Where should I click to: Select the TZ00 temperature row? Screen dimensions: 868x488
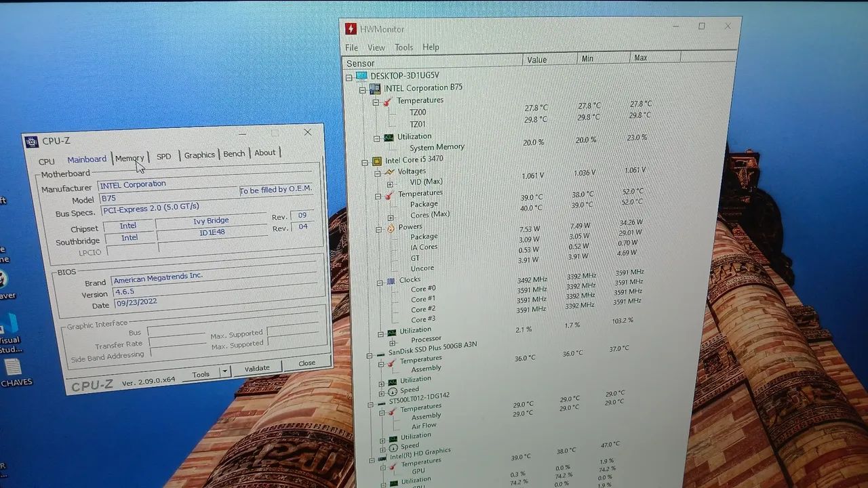click(418, 113)
